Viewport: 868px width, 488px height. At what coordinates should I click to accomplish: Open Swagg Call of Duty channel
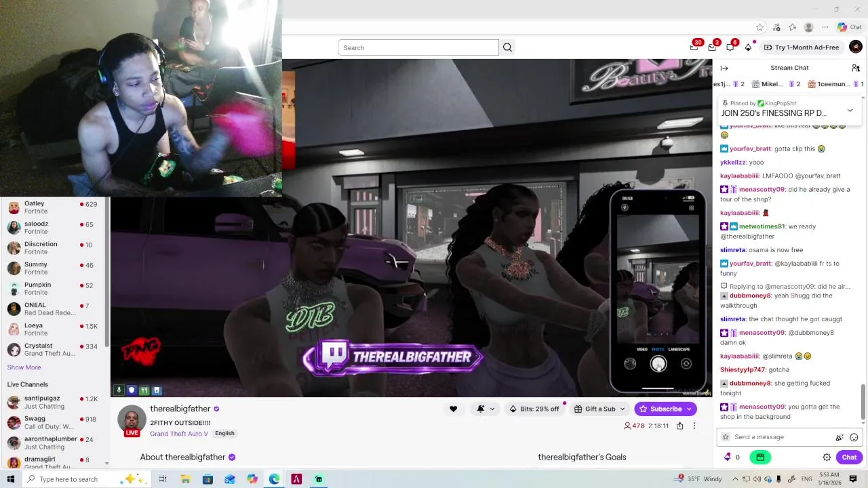54,423
